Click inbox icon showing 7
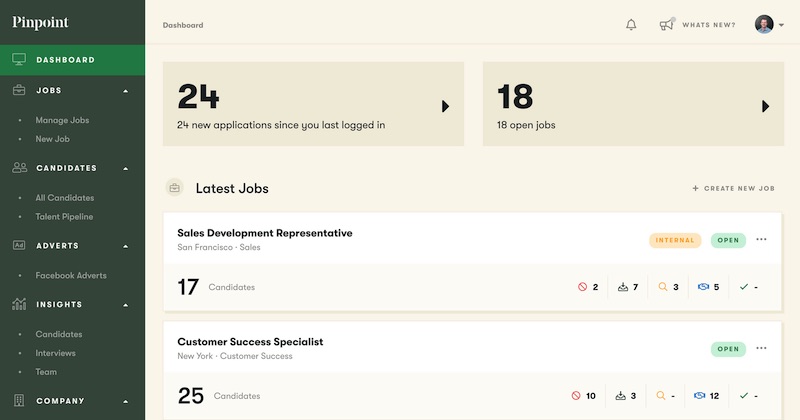The width and height of the screenshot is (800, 420). [622, 287]
